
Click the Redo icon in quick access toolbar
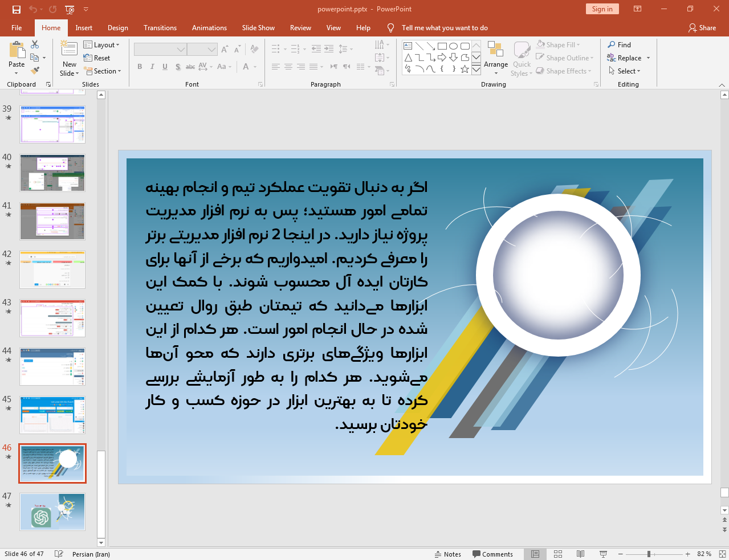[x=52, y=9]
